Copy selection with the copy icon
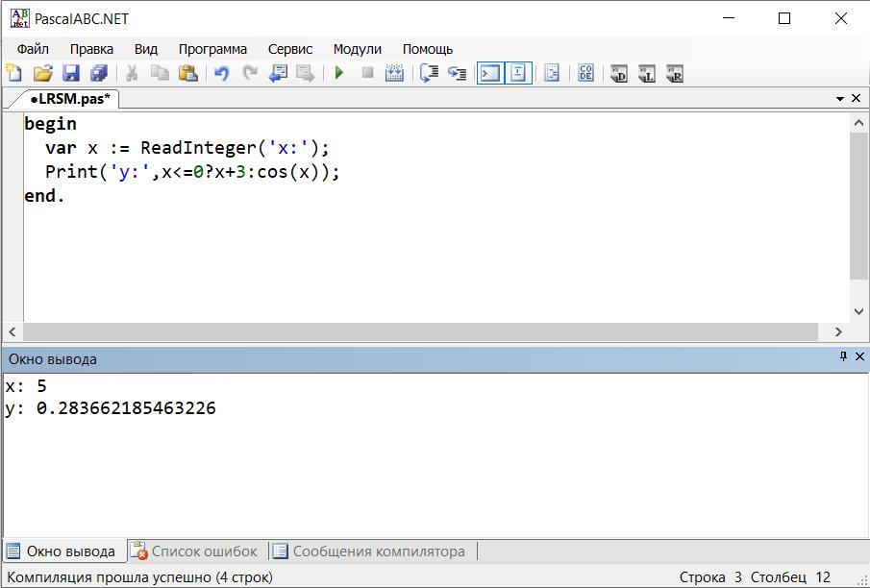 pyautogui.click(x=160, y=73)
